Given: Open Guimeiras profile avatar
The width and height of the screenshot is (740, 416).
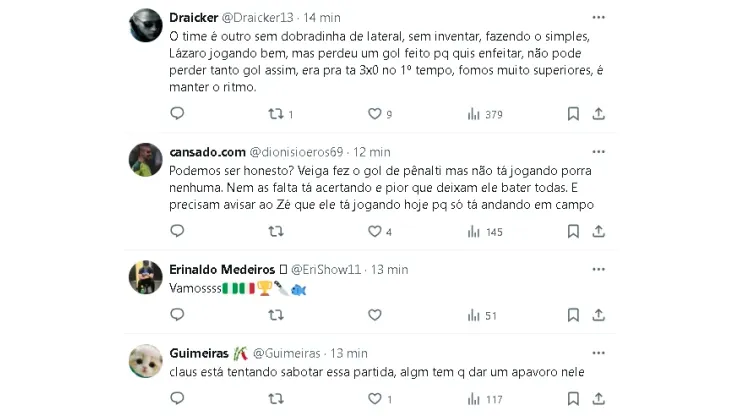Looking at the screenshot, I should click(147, 361).
